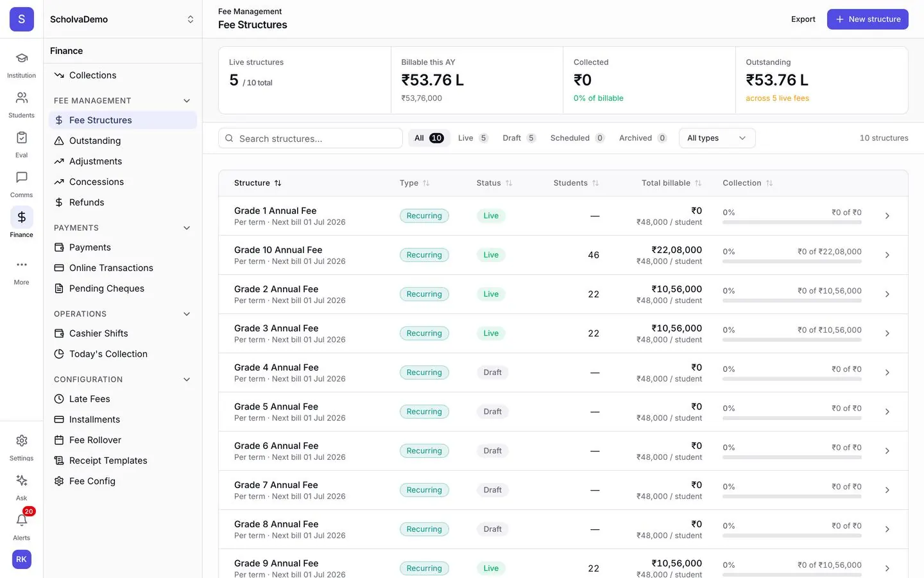Sort table by Collection column
Screen dimensions: 924x578
(x=748, y=183)
